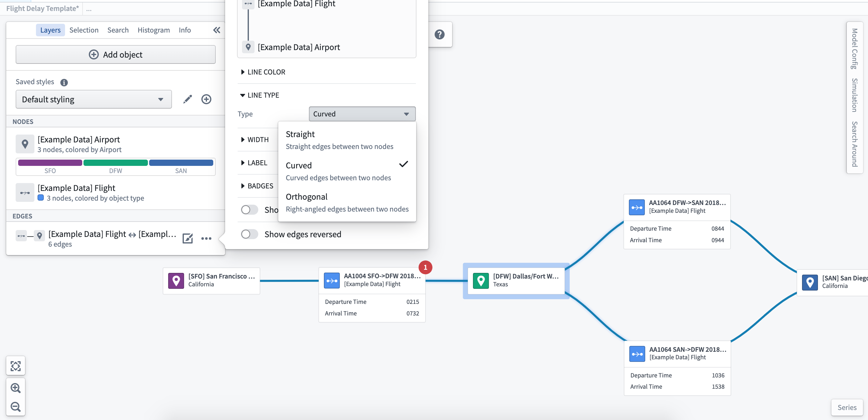Switch to Search tab
The width and height of the screenshot is (868, 420).
(118, 30)
